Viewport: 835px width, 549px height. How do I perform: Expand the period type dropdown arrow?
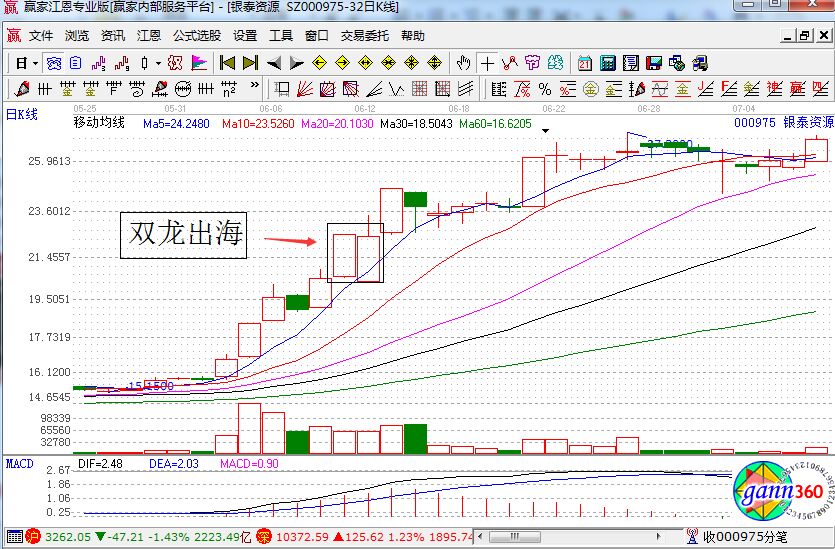(x=35, y=62)
